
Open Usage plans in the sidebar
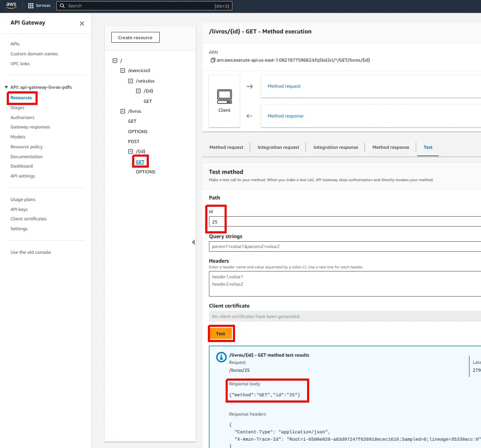[x=23, y=199]
